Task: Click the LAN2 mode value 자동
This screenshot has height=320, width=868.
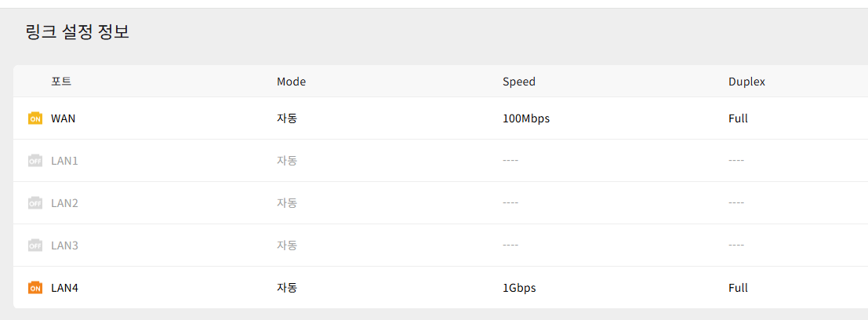Action: (287, 203)
